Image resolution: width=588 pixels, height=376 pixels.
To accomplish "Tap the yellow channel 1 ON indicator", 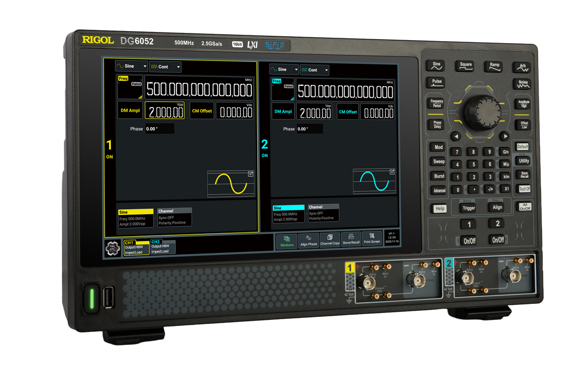I will tap(109, 157).
